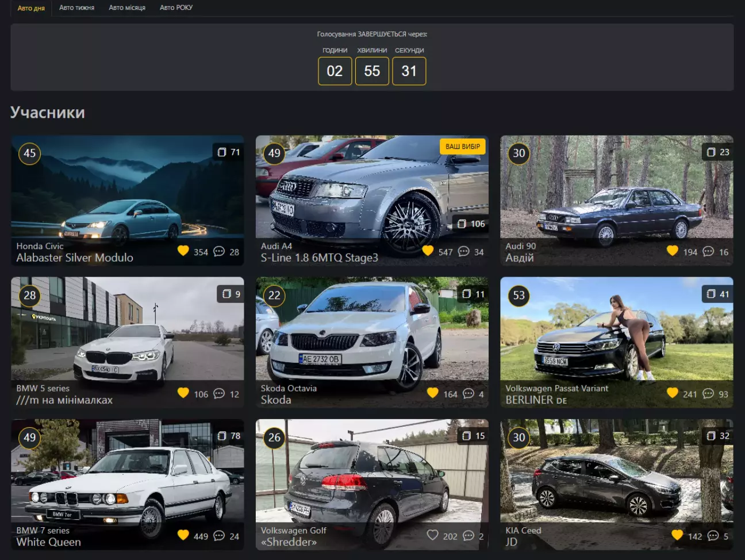
Task: Toggle the outlined heart on Volkswagen Golf
Action: (x=432, y=535)
